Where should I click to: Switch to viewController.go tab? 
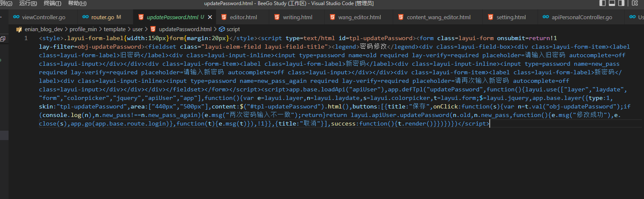pos(43,18)
